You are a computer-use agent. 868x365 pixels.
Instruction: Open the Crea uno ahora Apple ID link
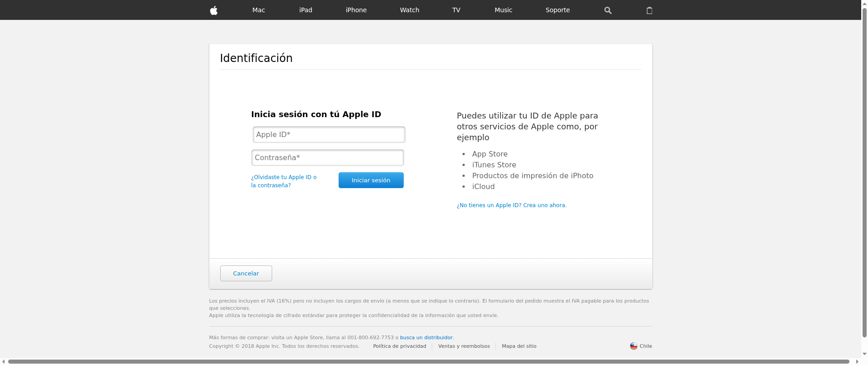[511, 205]
